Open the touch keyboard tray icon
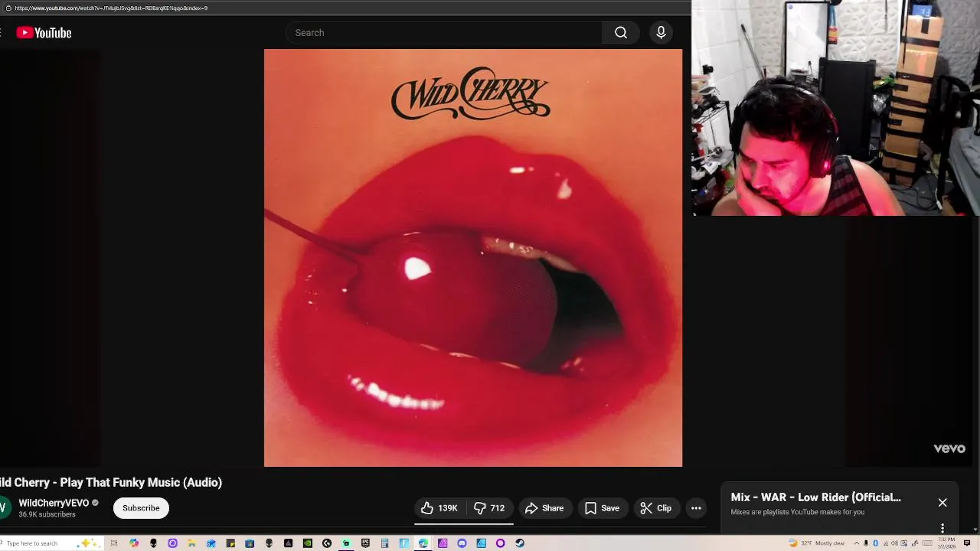980x551 pixels. tap(927, 543)
